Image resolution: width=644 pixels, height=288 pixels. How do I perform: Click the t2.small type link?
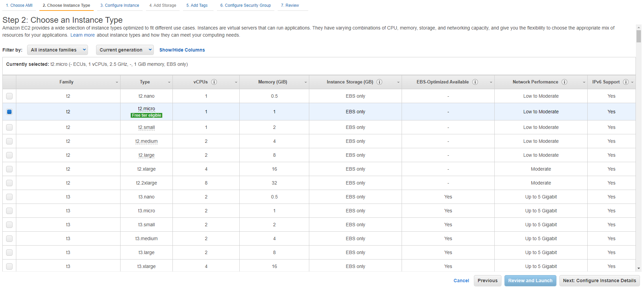coord(146,127)
